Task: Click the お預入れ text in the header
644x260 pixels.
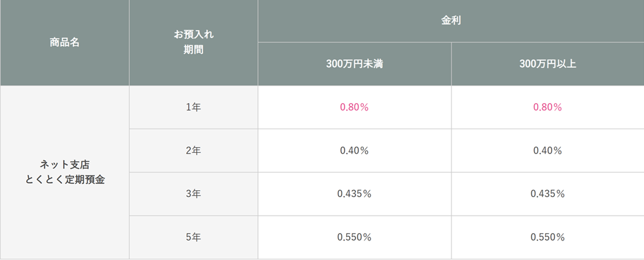Action: coord(193,35)
